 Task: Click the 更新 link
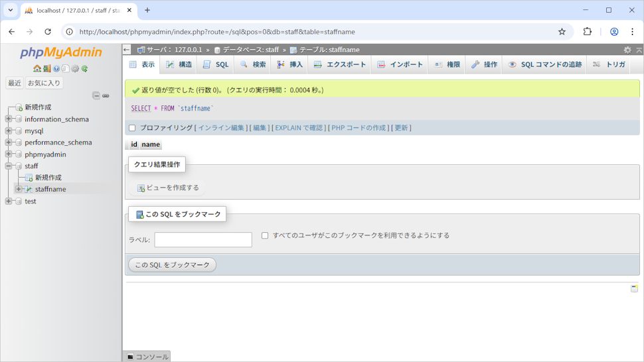click(401, 128)
